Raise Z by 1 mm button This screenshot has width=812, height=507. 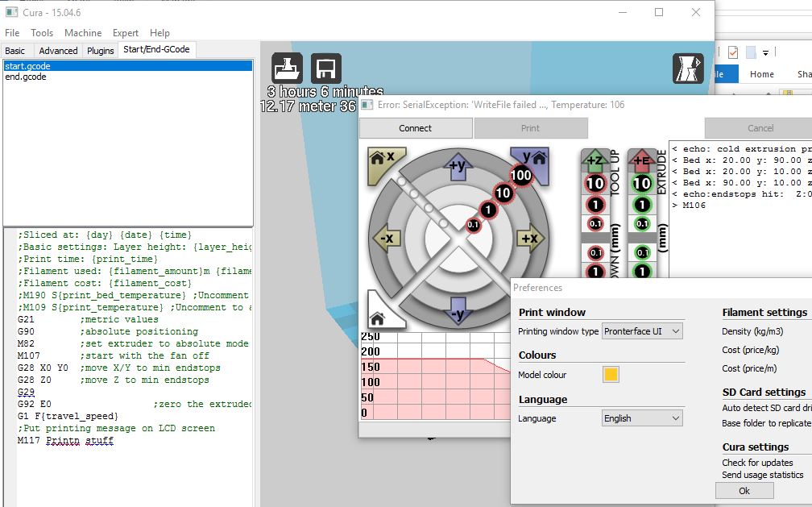[x=595, y=205]
